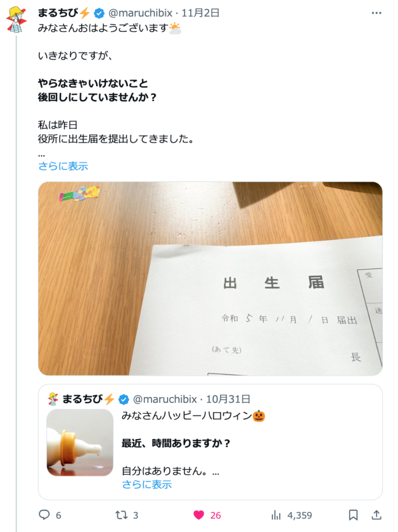Click the share upload icon
398x532 pixels.
click(376, 515)
